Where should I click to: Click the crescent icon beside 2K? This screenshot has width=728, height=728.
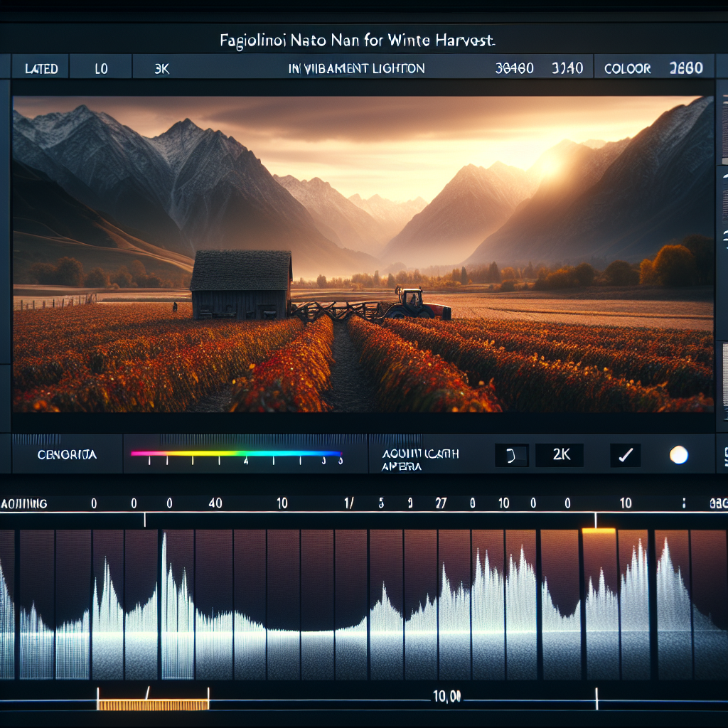tap(511, 456)
